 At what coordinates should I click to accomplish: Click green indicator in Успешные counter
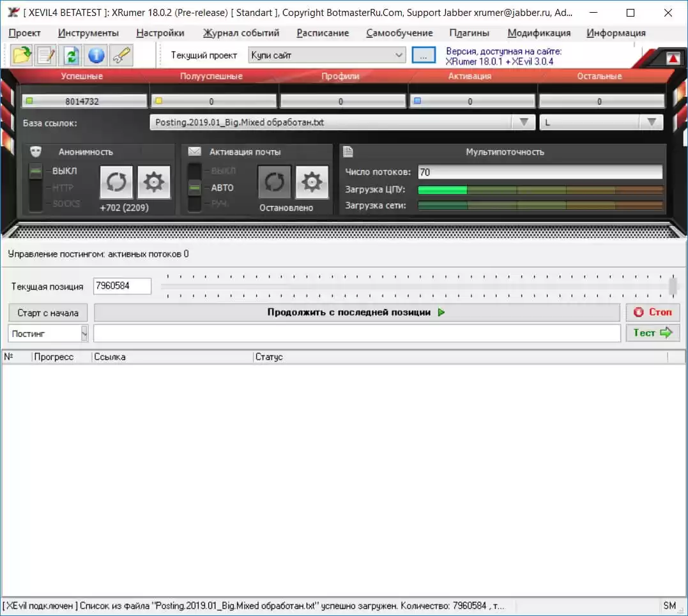[29, 101]
